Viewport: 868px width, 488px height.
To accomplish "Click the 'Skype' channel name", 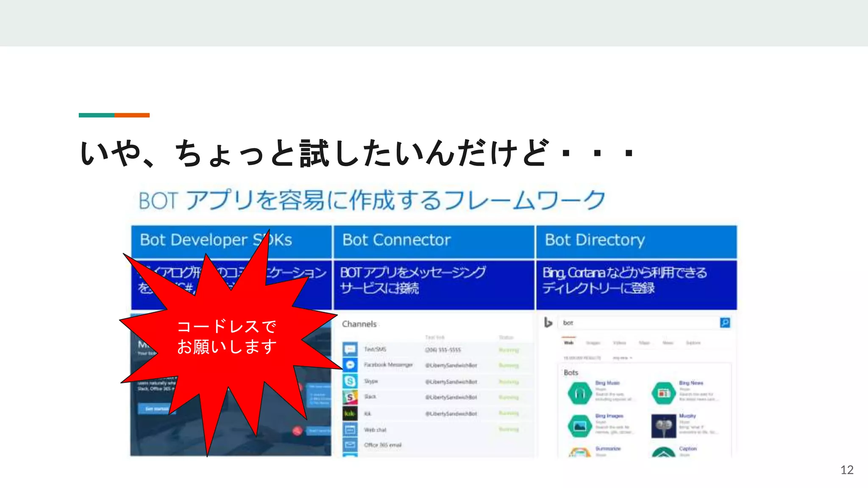I will click(x=371, y=381).
